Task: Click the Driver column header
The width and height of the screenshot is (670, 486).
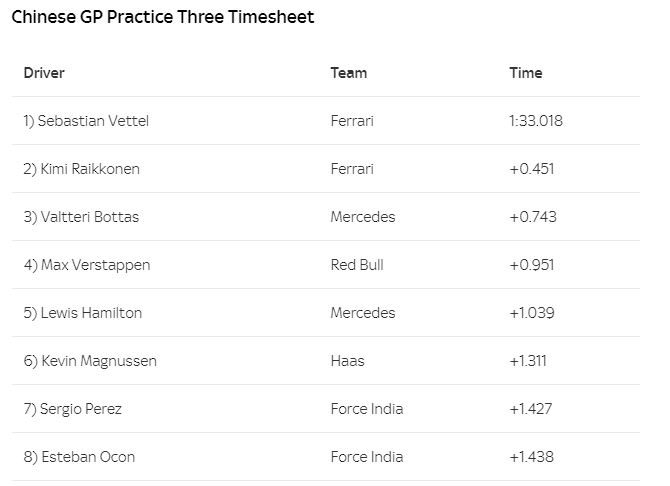Action: [44, 73]
